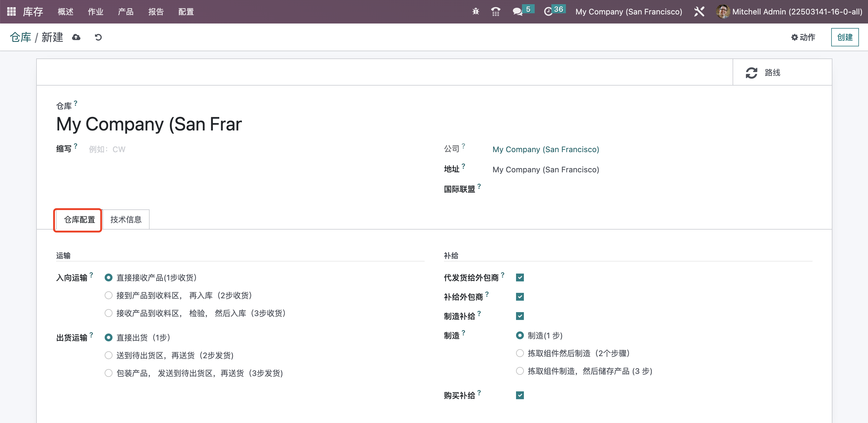Open the messages chat icon
The width and height of the screenshot is (868, 423).
[x=517, y=11]
